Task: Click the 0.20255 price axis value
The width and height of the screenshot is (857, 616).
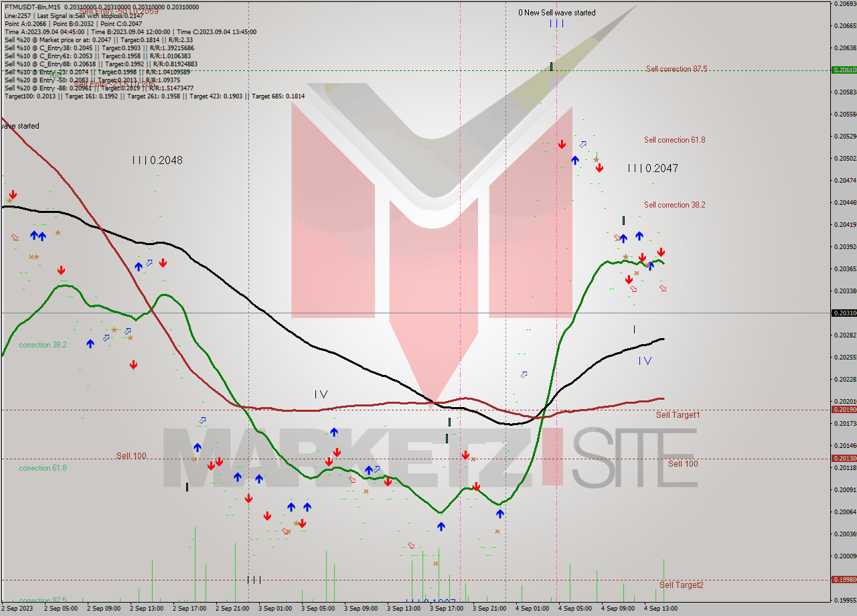Action: (x=846, y=358)
